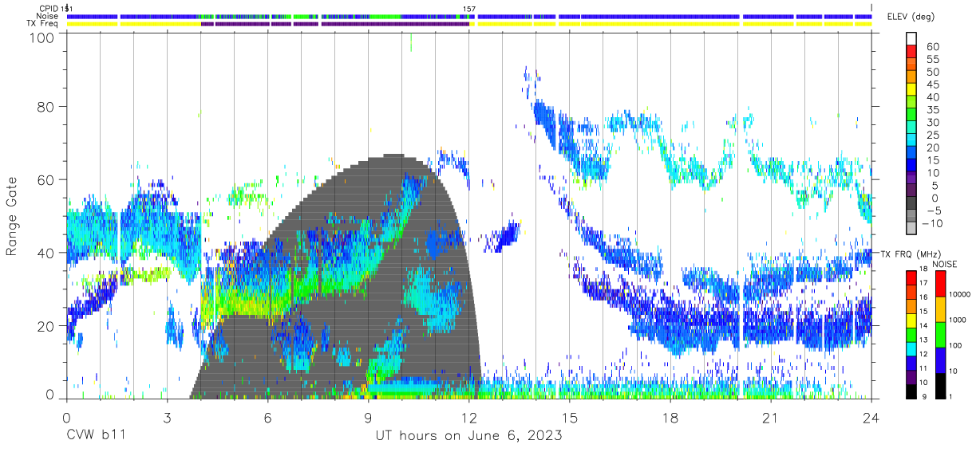
Task: Click the purple TX Freq bar segment near 9 UT
Action: coord(395,23)
